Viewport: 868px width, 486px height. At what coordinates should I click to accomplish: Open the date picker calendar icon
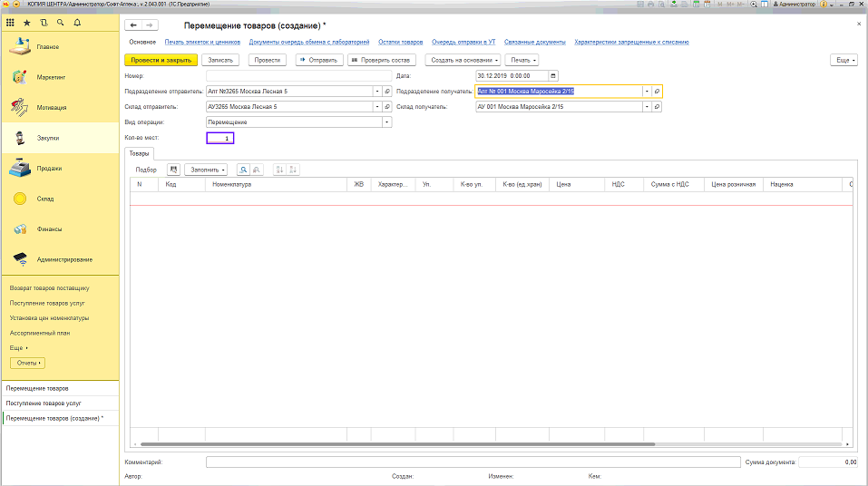(553, 75)
